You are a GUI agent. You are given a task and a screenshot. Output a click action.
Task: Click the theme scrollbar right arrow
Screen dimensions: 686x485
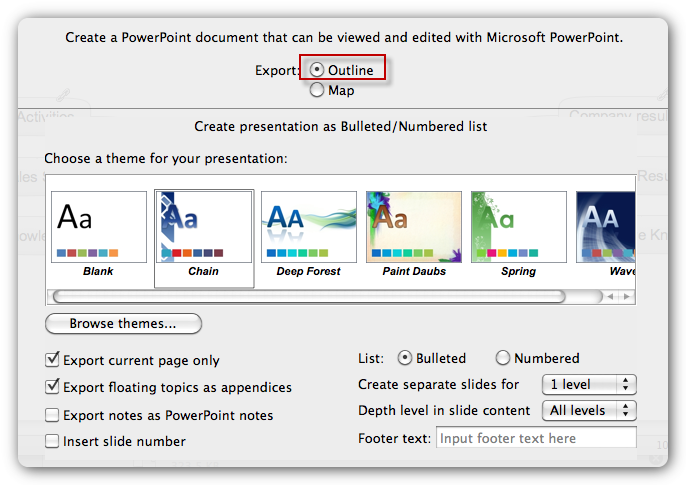click(626, 297)
